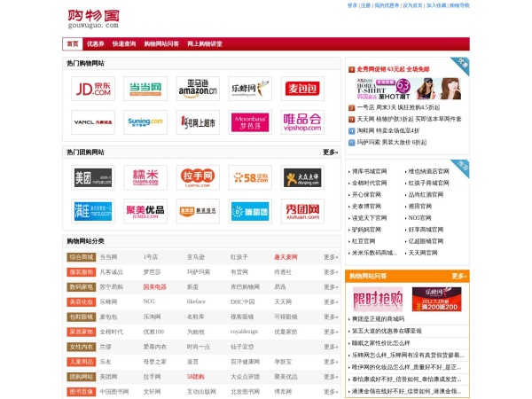Open the 美团 group-buy logo
Screen dimensions: 532x399
[x=93, y=177]
